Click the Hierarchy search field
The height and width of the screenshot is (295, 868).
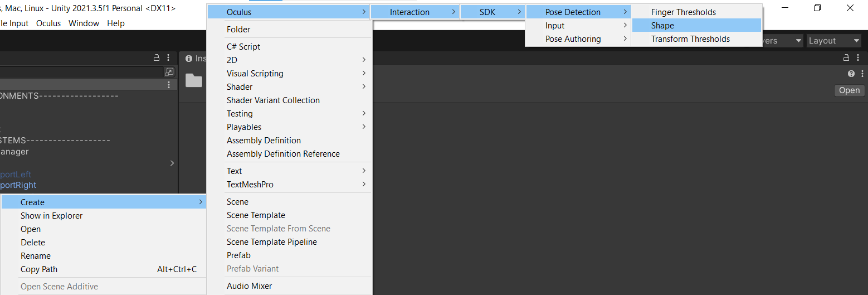tap(81, 72)
